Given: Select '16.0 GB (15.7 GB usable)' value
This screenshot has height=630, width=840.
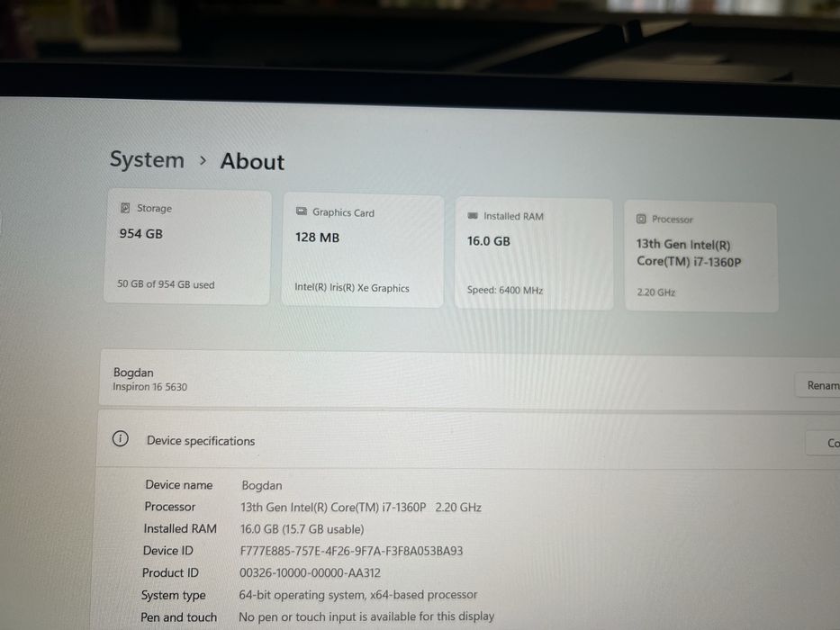Looking at the screenshot, I should (x=303, y=529).
